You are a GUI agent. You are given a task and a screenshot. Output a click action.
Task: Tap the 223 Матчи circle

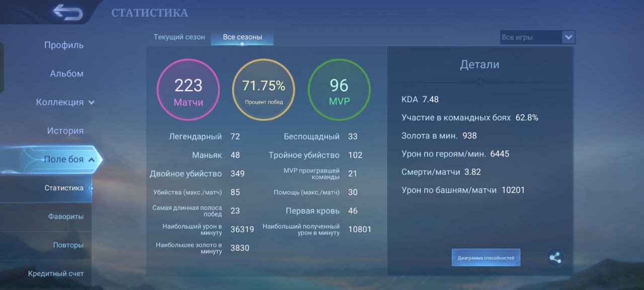188,90
